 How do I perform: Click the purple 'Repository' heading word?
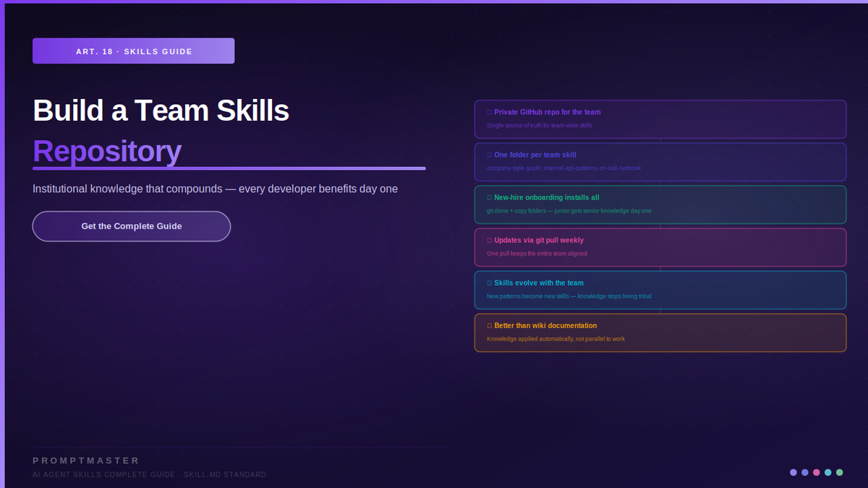pos(107,151)
